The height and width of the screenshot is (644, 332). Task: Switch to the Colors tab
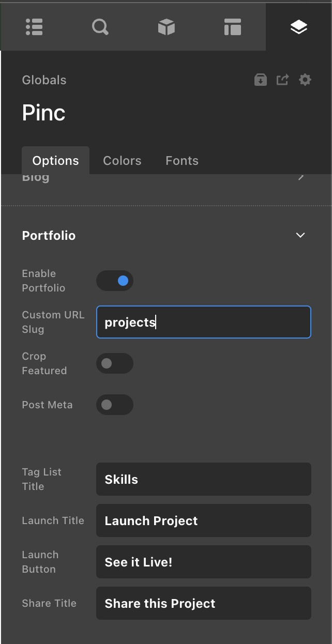tap(122, 161)
